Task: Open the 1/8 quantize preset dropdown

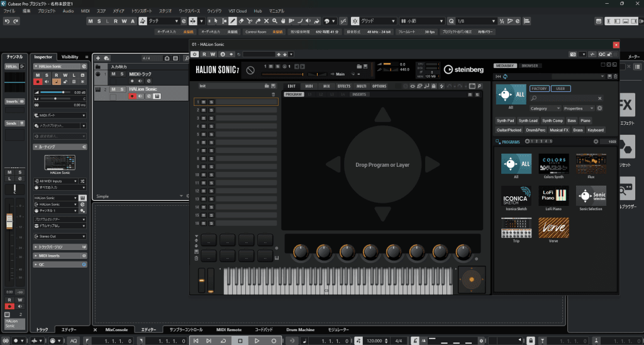Action: click(475, 21)
